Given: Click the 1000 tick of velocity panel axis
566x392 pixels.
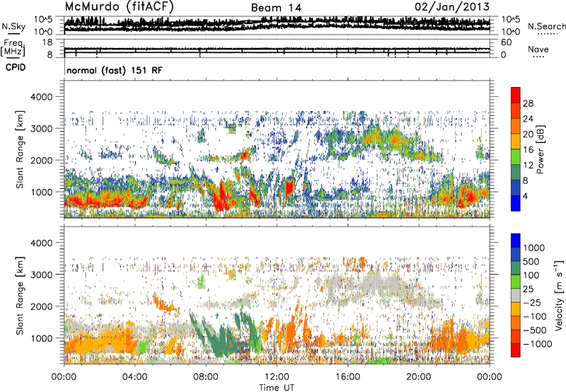Looking at the screenshot, I should 41,338.
